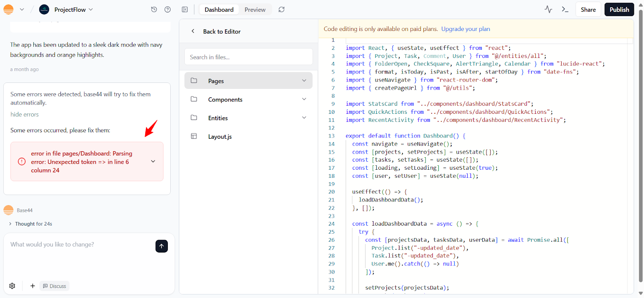Click the Publish button
Screen dimensions: 644x298
click(619, 9)
